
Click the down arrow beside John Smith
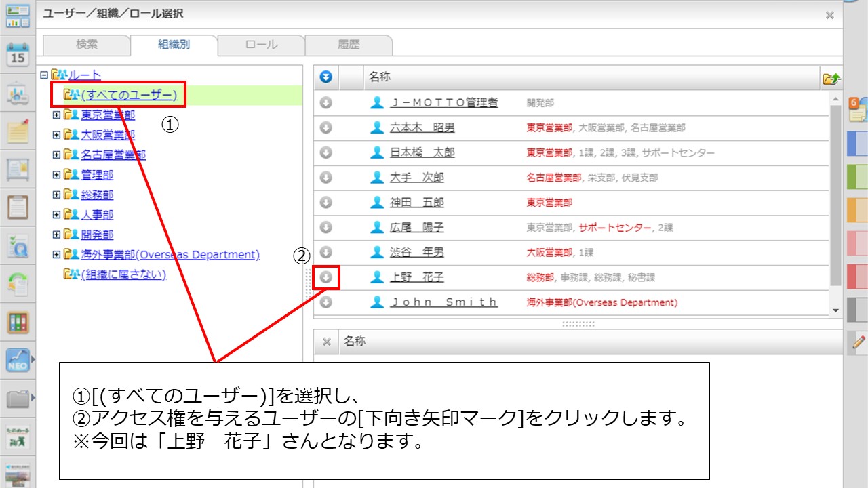(326, 302)
